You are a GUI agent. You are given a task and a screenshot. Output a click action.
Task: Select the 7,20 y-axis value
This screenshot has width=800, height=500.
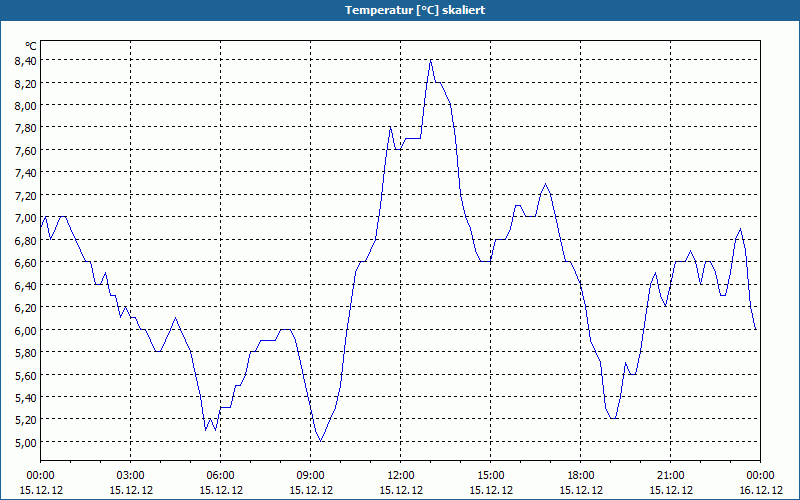pyautogui.click(x=26, y=195)
